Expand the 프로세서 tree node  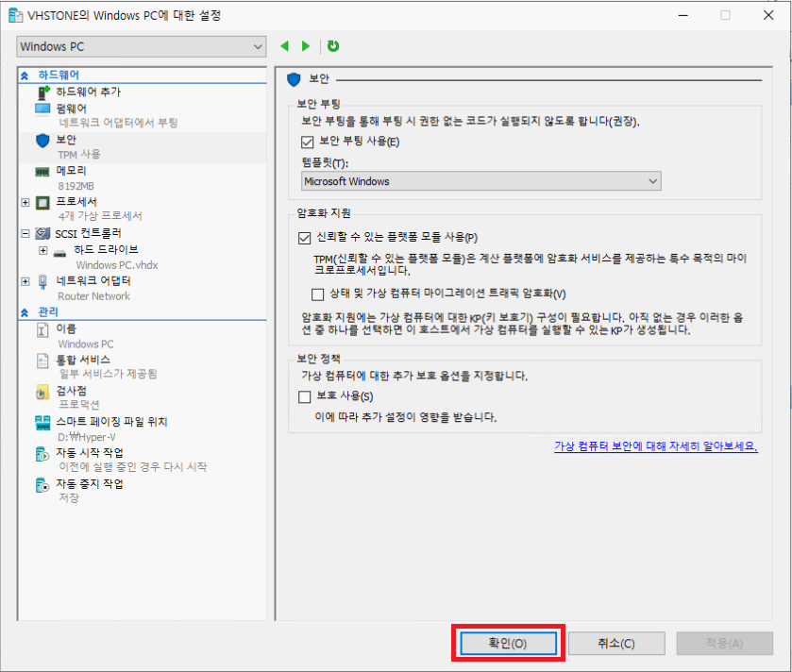25,203
